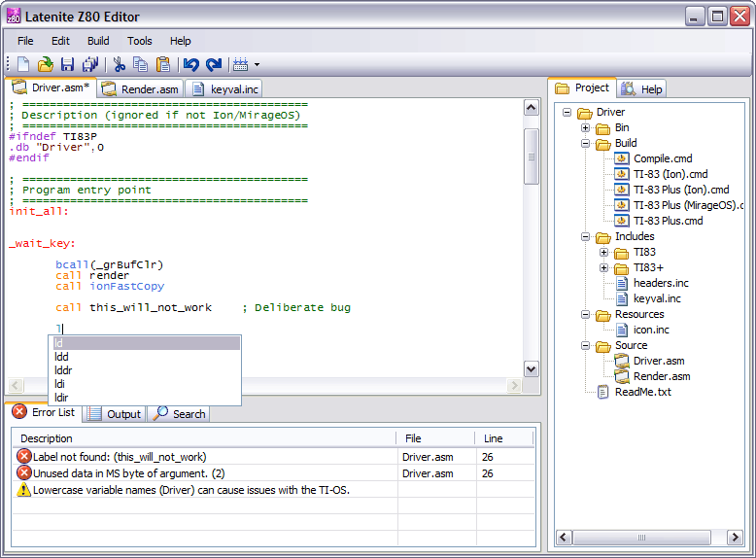
Task: Select icon.inc file icon
Action: coord(622,330)
